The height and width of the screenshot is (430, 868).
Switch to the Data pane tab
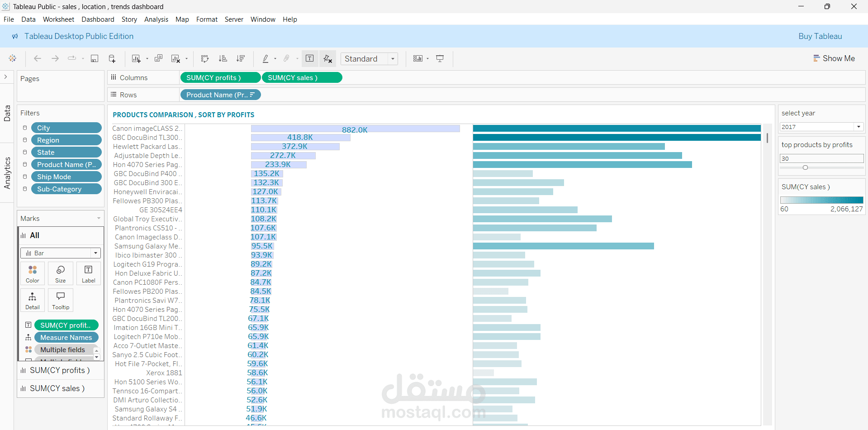click(7, 113)
